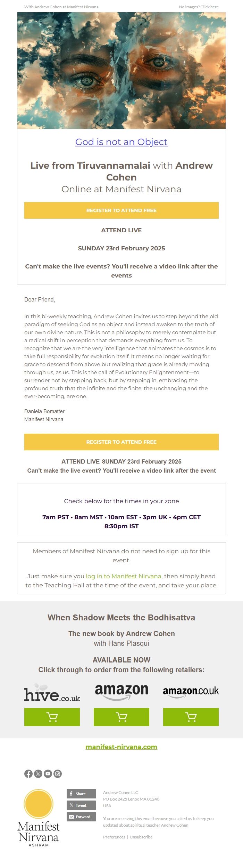
Task: Open the YouTube channel icon
Action: tap(49, 773)
